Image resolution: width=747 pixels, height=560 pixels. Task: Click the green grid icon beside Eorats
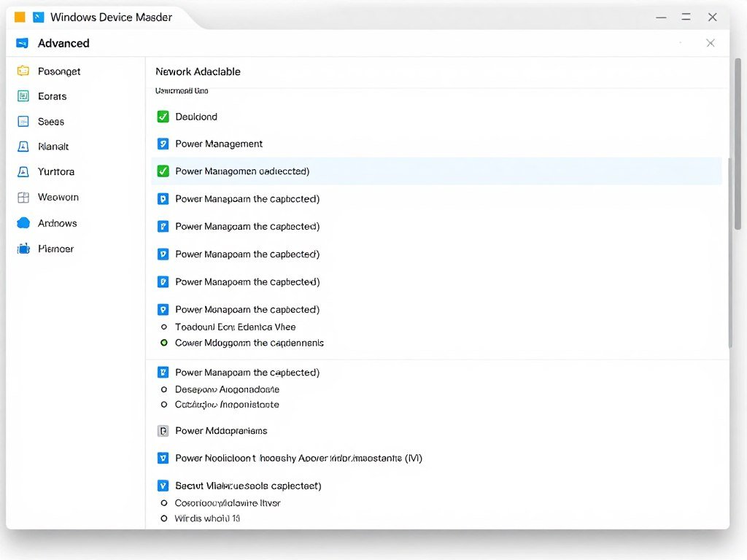coord(23,96)
